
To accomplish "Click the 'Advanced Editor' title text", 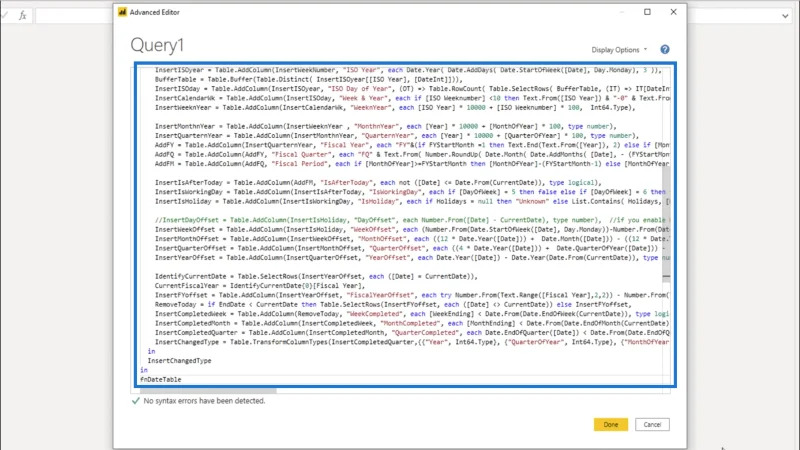I will click(155, 12).
